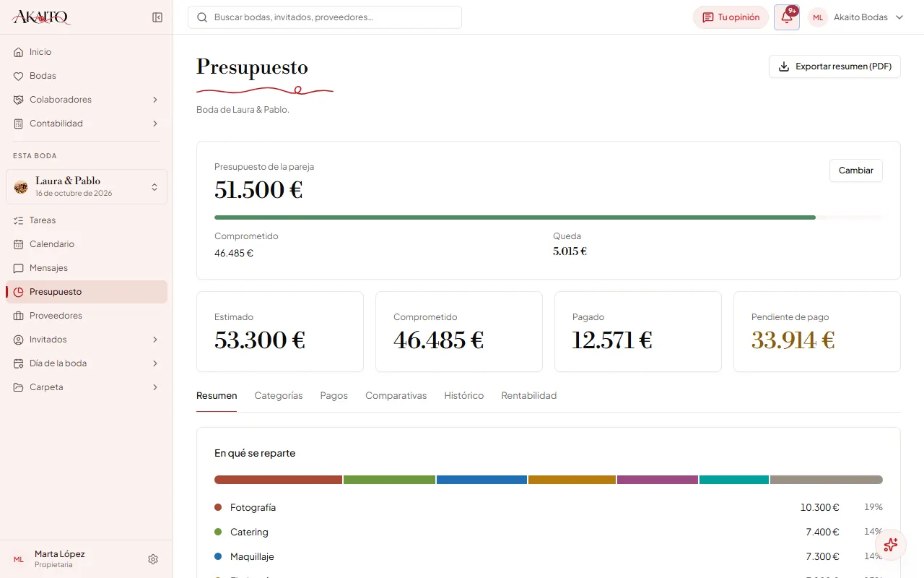Image resolution: width=924 pixels, height=578 pixels.
Task: Click the Akaito logo
Action: pyautogui.click(x=42, y=17)
